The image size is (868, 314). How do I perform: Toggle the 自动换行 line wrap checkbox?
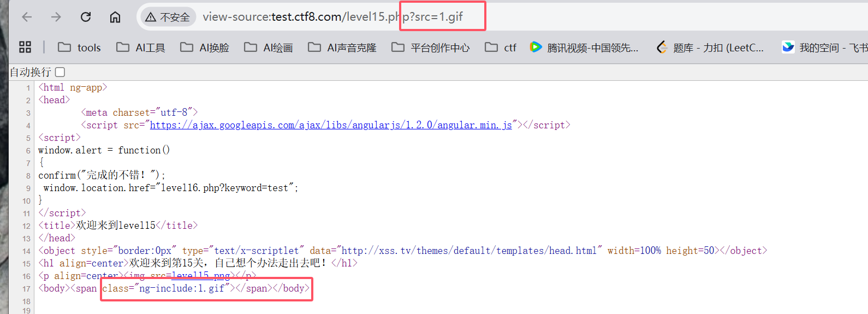tap(60, 72)
